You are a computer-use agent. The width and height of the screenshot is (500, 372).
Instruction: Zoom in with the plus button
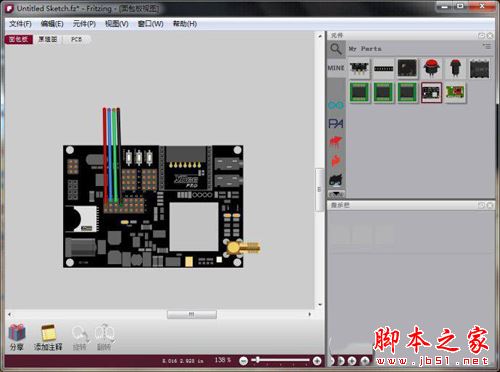click(x=317, y=361)
